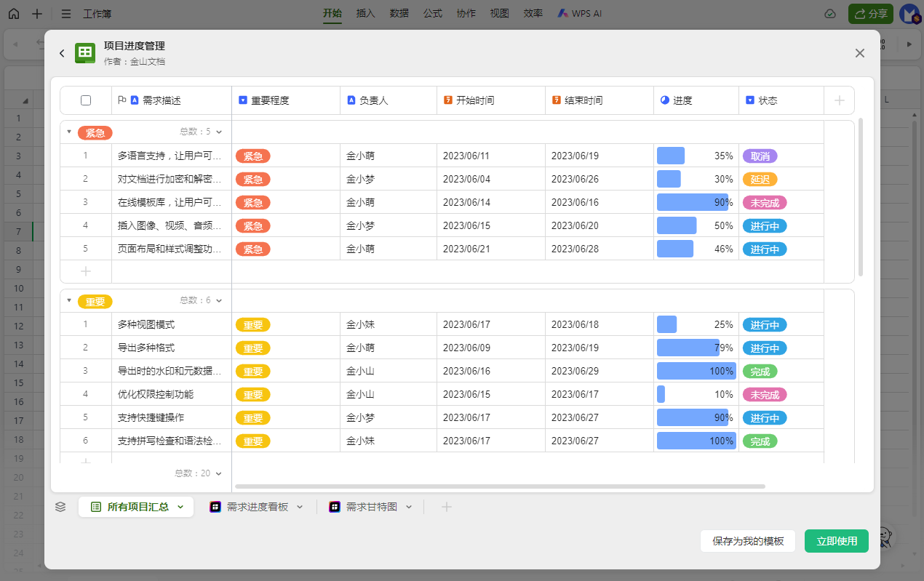This screenshot has width=924, height=581.
Task: Switch to the 需求甘特图 tab
Action: 371,507
